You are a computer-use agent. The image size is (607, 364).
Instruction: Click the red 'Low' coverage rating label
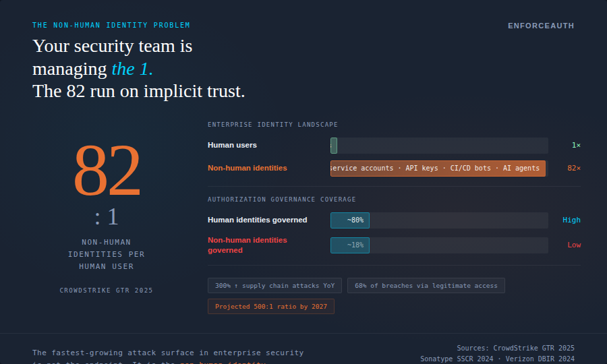(x=574, y=245)
